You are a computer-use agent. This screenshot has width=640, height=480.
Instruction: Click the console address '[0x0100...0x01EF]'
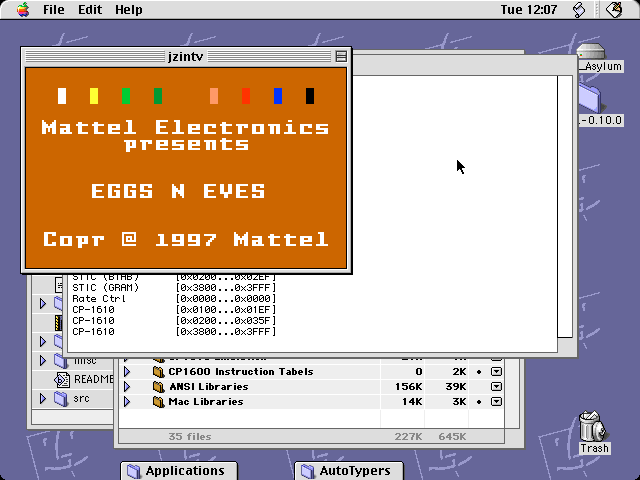pos(226,310)
